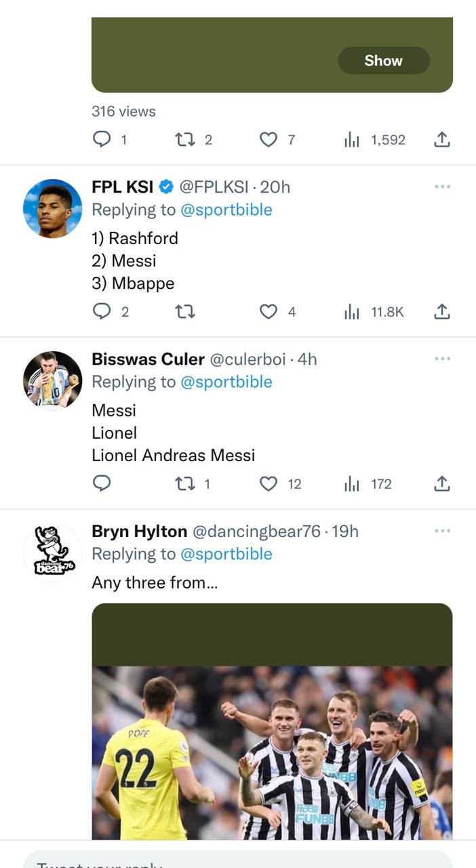Reply to FPL KSI's tweet
This screenshot has height=868, width=476.
point(102,311)
